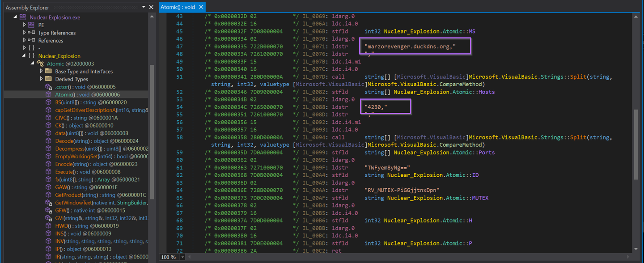Expand the Derived Types node

pyautogui.click(x=41, y=79)
